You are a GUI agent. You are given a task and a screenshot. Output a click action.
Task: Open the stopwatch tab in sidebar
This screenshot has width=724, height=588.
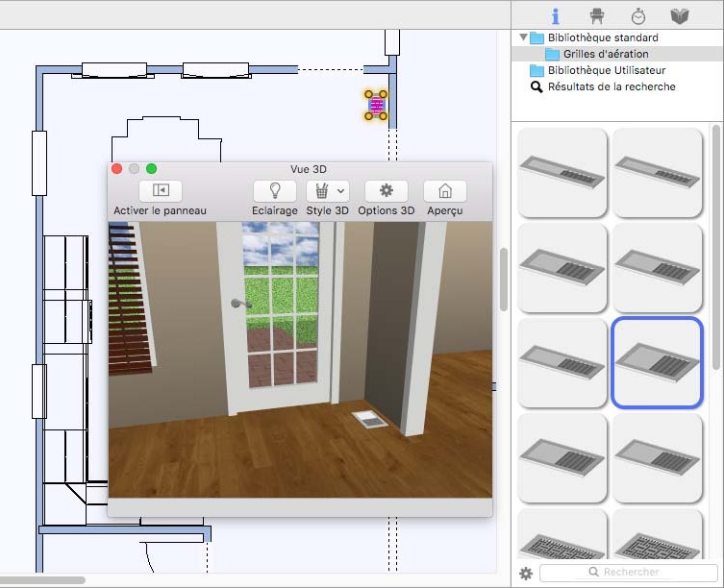pos(638,15)
